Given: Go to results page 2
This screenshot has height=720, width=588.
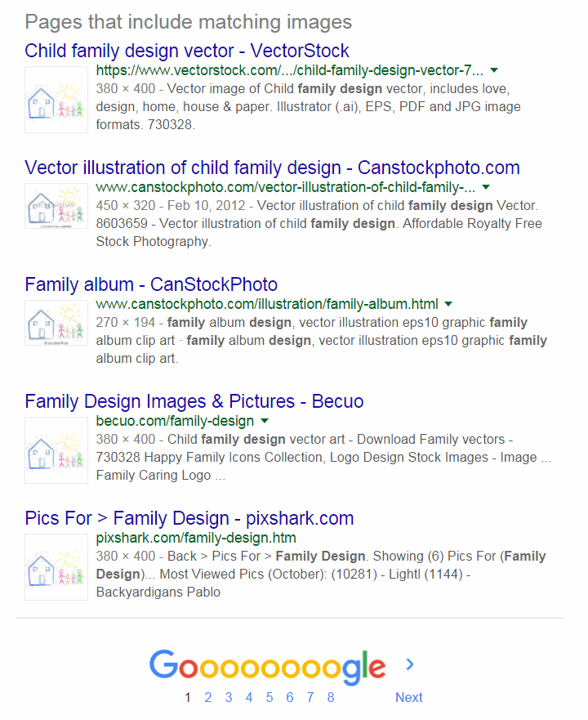Looking at the screenshot, I should 208,697.
